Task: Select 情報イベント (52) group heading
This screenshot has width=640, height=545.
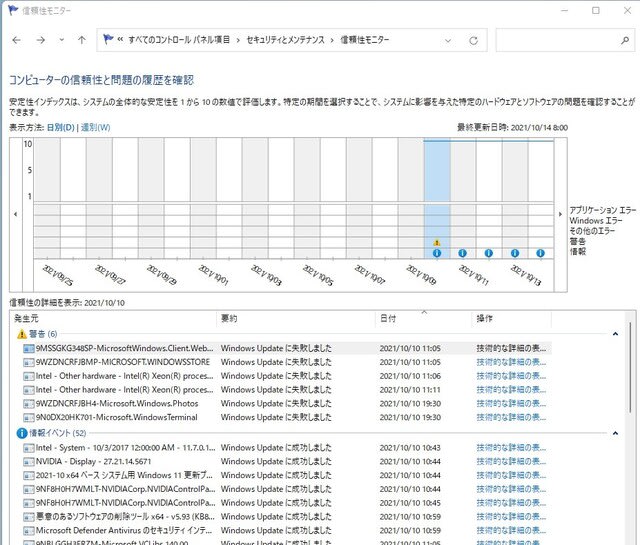Action: 58,433
